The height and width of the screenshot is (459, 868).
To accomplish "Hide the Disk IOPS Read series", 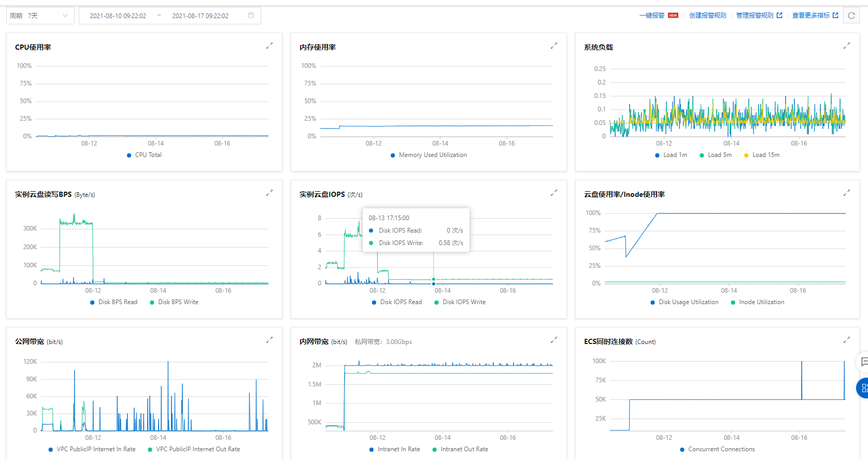I will pyautogui.click(x=397, y=302).
